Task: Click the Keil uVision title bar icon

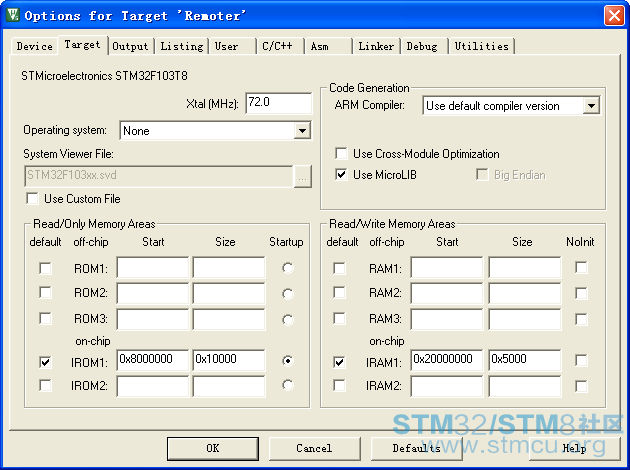Action: [12, 14]
